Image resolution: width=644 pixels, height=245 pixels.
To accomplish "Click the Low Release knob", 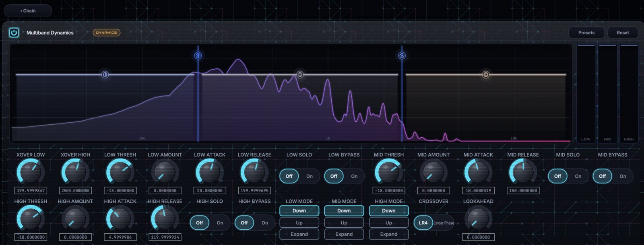I will click(254, 172).
